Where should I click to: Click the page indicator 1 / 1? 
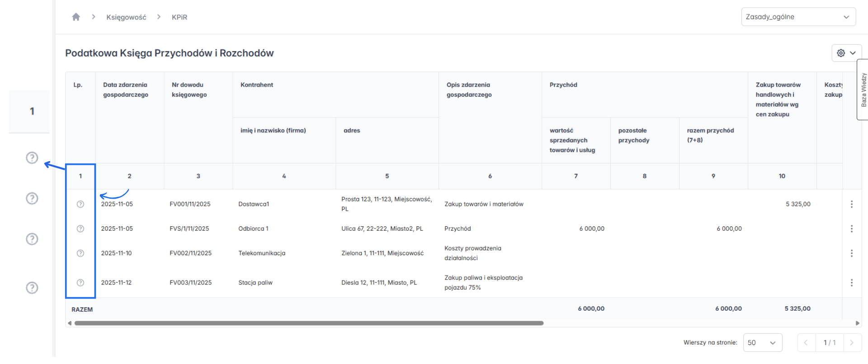click(x=830, y=342)
